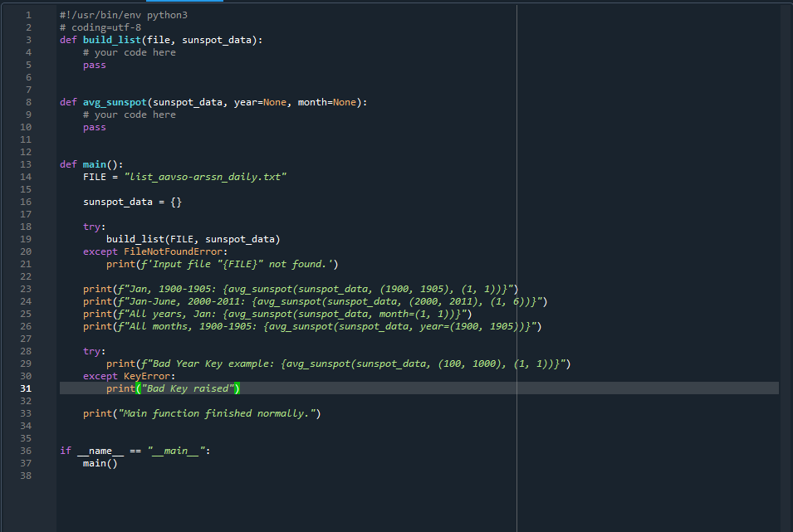Click line number 13 in the gutter
The image size is (793, 532).
click(26, 164)
